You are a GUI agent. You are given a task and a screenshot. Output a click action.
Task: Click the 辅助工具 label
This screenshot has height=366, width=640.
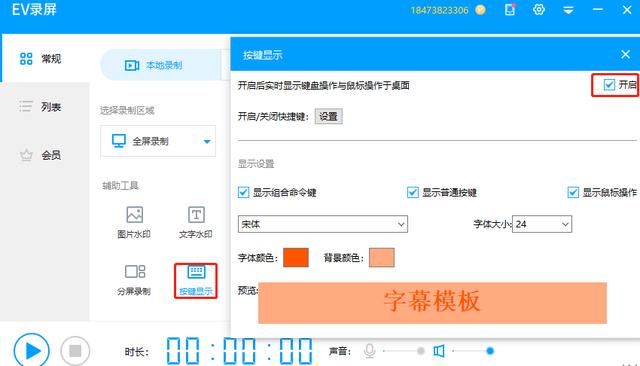click(120, 186)
